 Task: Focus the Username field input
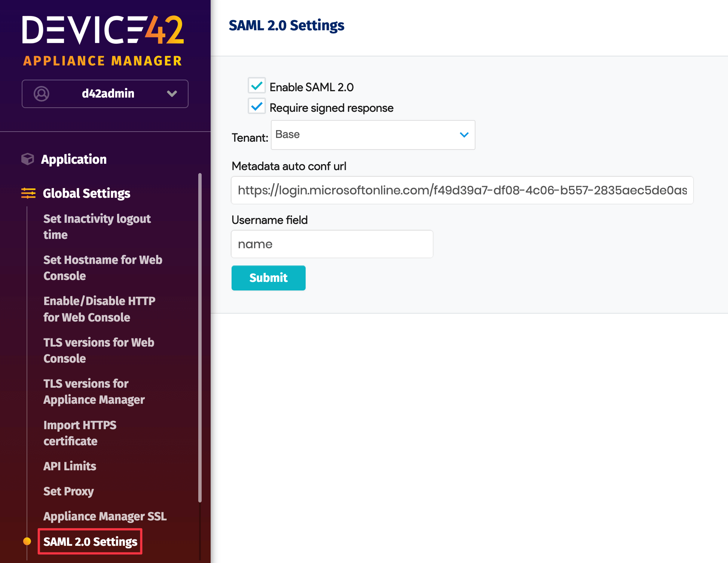332,244
